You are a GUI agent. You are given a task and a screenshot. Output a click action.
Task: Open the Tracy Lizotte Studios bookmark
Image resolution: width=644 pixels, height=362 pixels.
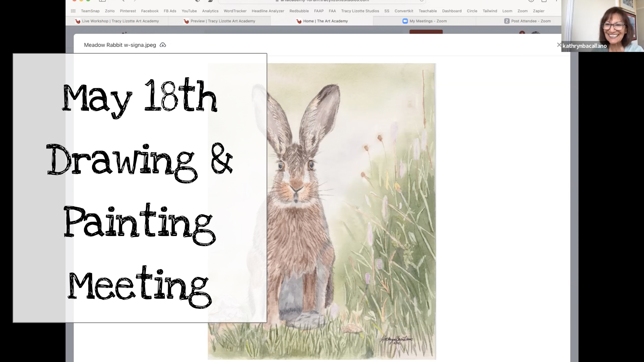360,11
